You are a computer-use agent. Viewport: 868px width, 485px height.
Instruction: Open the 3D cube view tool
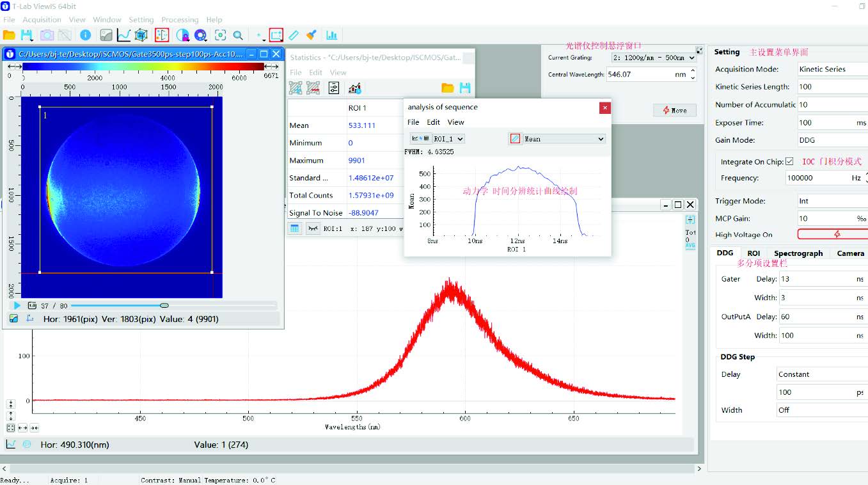click(x=141, y=35)
